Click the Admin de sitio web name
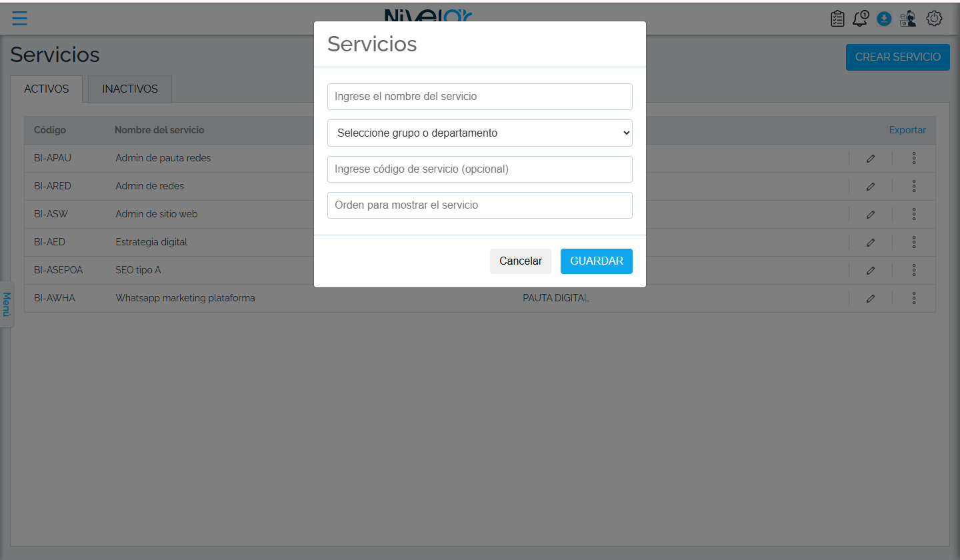 (157, 214)
